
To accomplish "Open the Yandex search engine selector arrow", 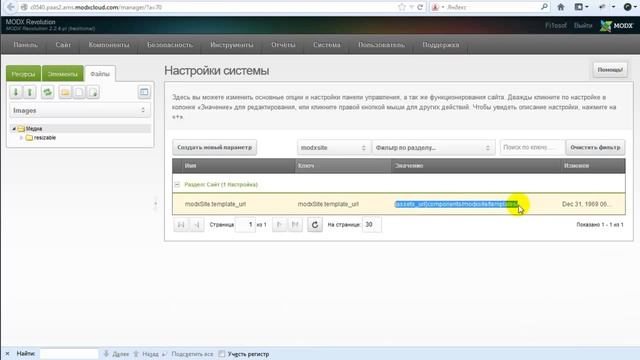I will pyautogui.click(x=443, y=7).
